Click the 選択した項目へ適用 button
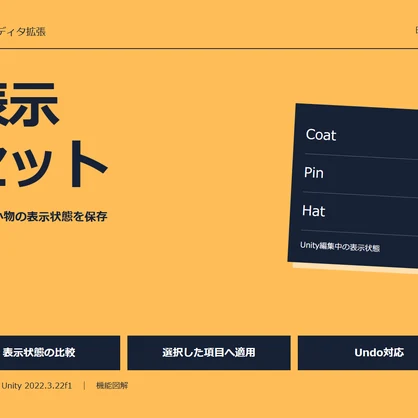 point(209,353)
